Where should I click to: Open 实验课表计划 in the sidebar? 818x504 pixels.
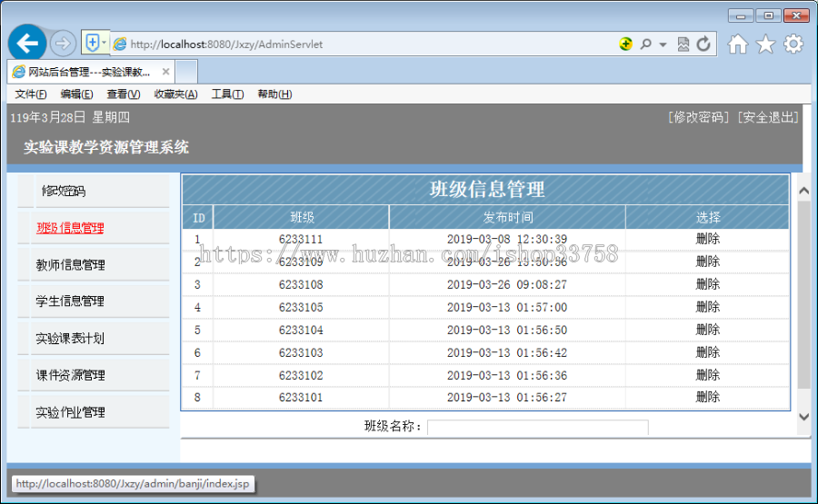click(x=70, y=338)
